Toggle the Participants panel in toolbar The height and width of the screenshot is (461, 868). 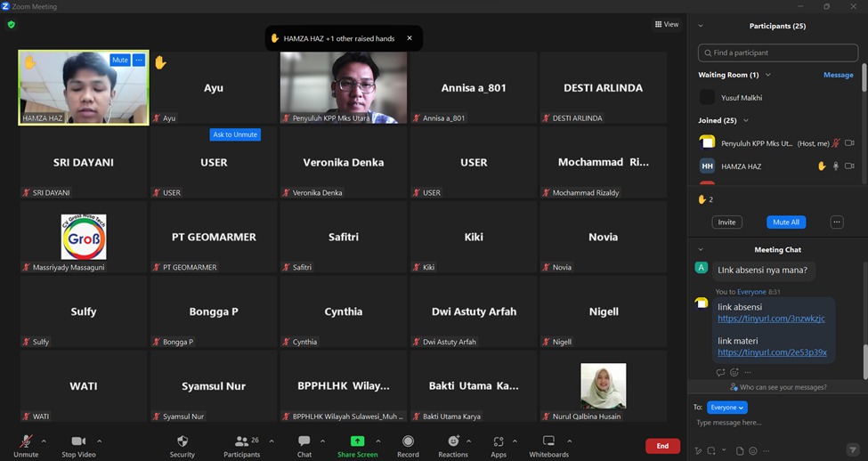[241, 441]
